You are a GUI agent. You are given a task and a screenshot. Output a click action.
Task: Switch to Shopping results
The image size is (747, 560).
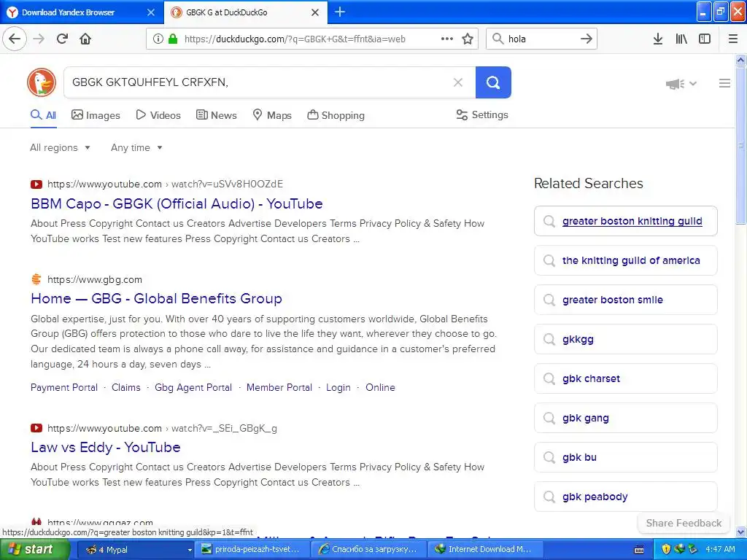coord(336,115)
